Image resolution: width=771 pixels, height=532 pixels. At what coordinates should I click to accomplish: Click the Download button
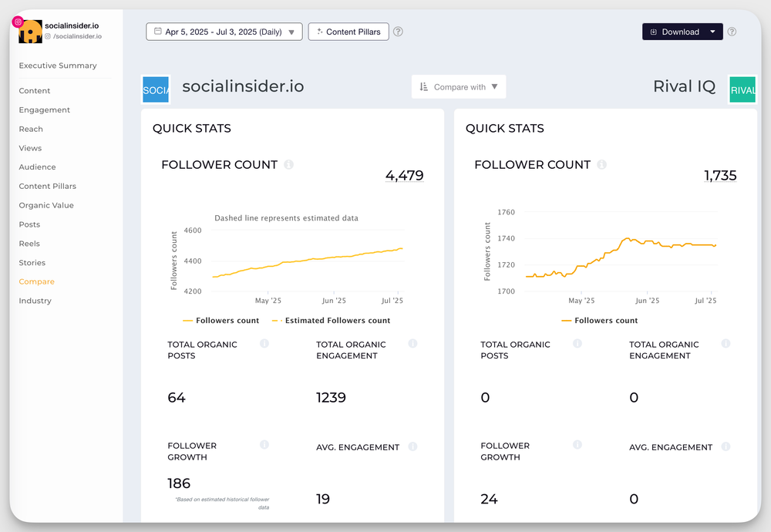click(x=675, y=32)
